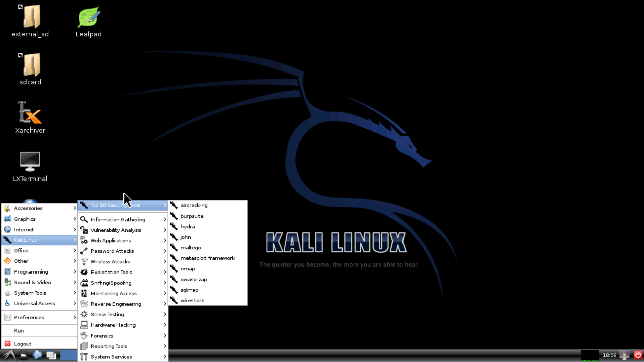
Task: Choose Run from the start menu
Action: tap(40, 330)
